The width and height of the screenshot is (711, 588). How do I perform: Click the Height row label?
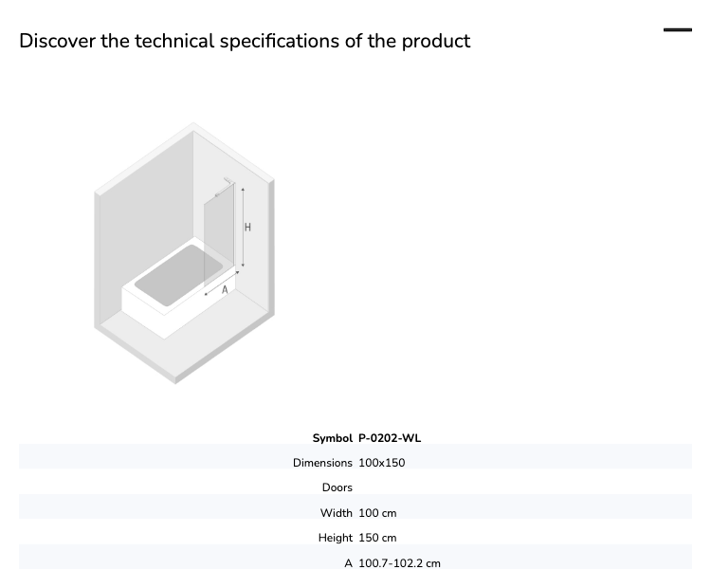(335, 538)
